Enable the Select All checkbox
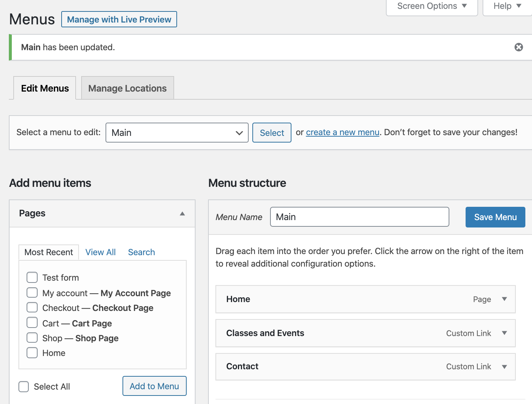The image size is (532, 404). point(24,387)
